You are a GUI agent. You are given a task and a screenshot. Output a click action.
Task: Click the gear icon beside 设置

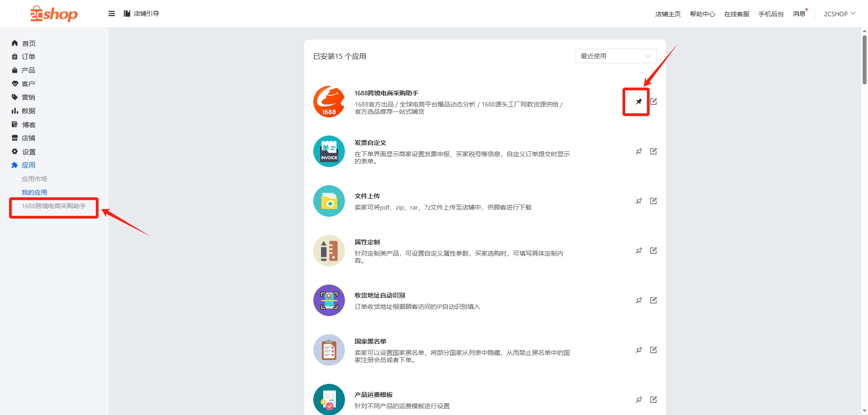point(14,151)
